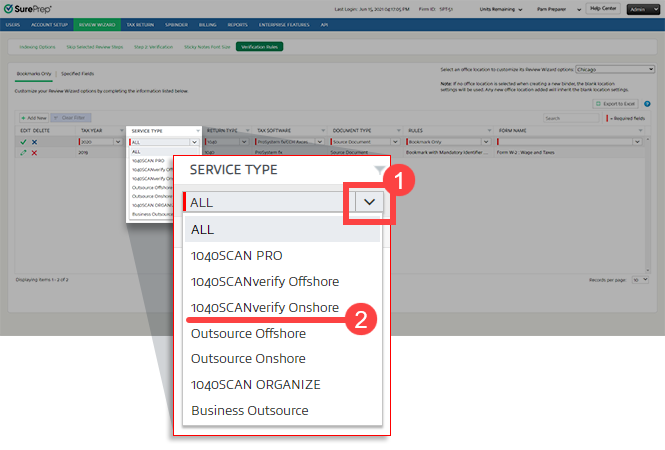
Task: Filter the Tax Year column
Action: (x=121, y=131)
